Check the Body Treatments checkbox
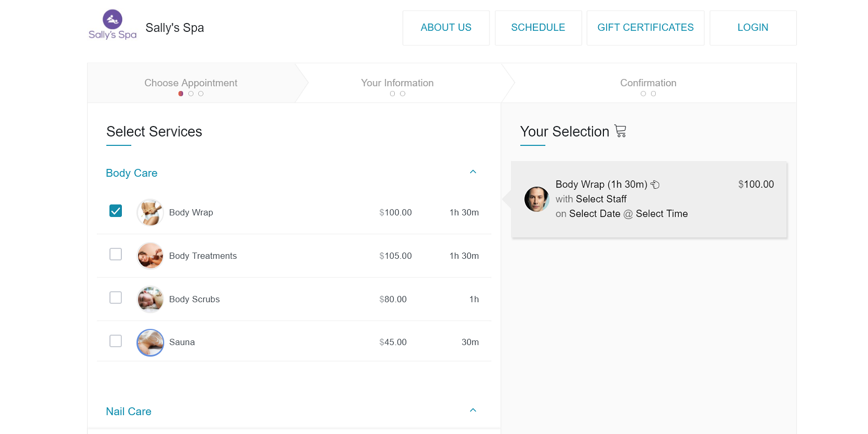 click(116, 254)
